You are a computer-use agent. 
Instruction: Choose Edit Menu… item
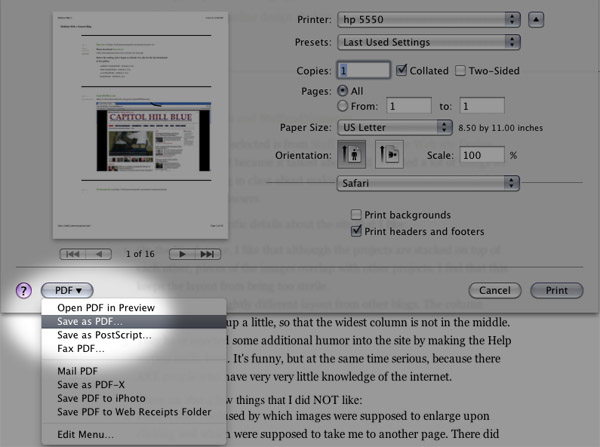pos(134,435)
